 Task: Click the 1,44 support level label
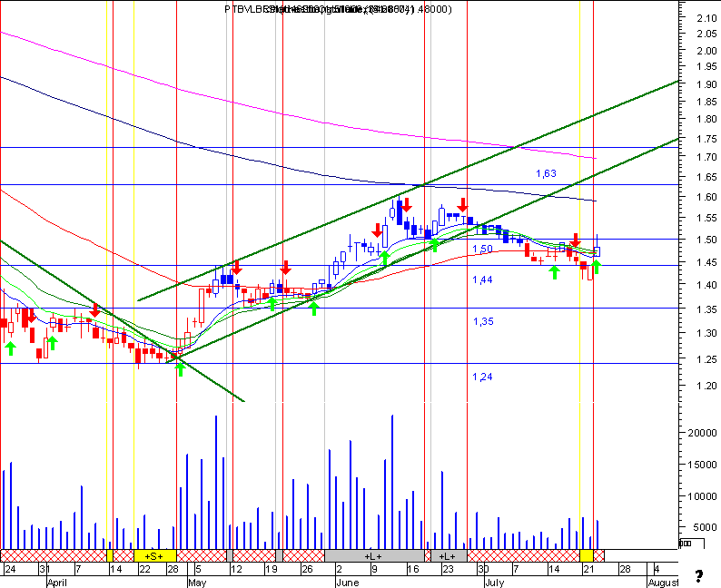[x=482, y=279]
